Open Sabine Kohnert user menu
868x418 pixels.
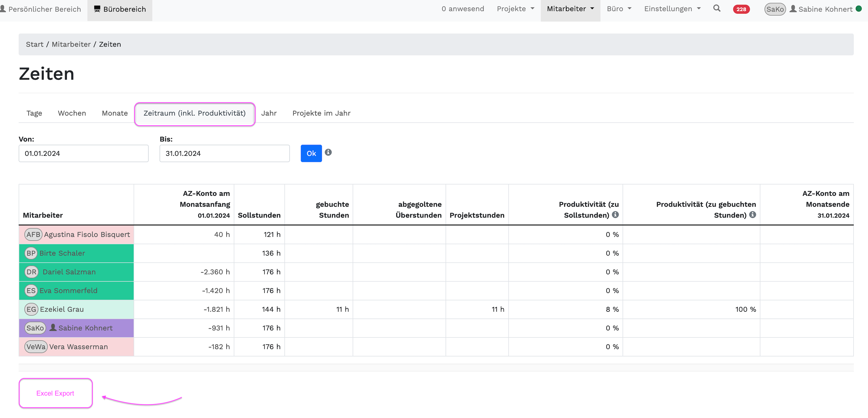821,9
